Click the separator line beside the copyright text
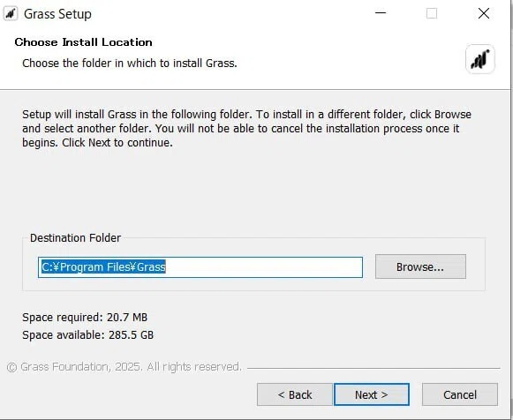 point(373,368)
